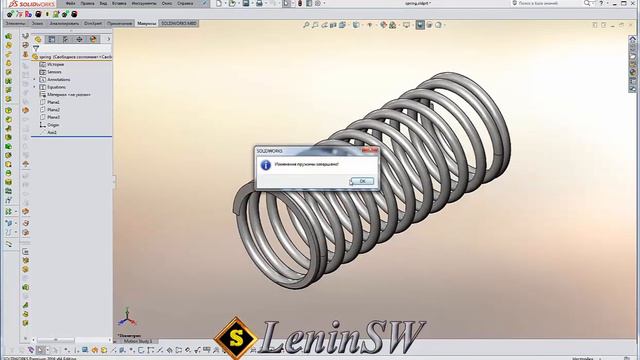Click the Rebuild traffic-light icon
The width and height of the screenshot is (640, 360).
(300, 3)
